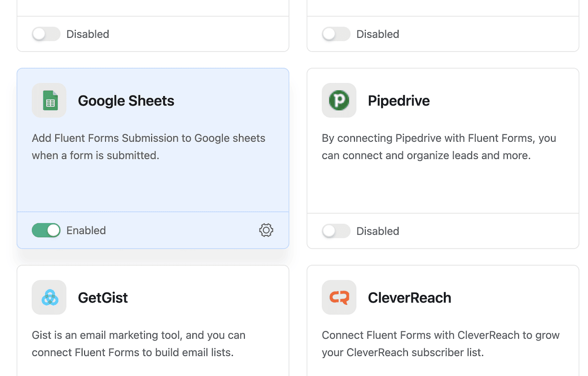Screen dimensions: 588x376
Task: Toggle the top-right Disabled switch above Pipedrive
Action: pos(336,34)
